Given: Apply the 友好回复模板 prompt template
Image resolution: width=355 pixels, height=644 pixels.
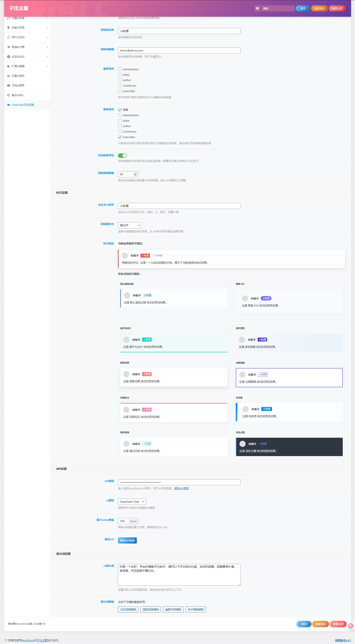Looking at the screenshot, I should (x=128, y=609).
